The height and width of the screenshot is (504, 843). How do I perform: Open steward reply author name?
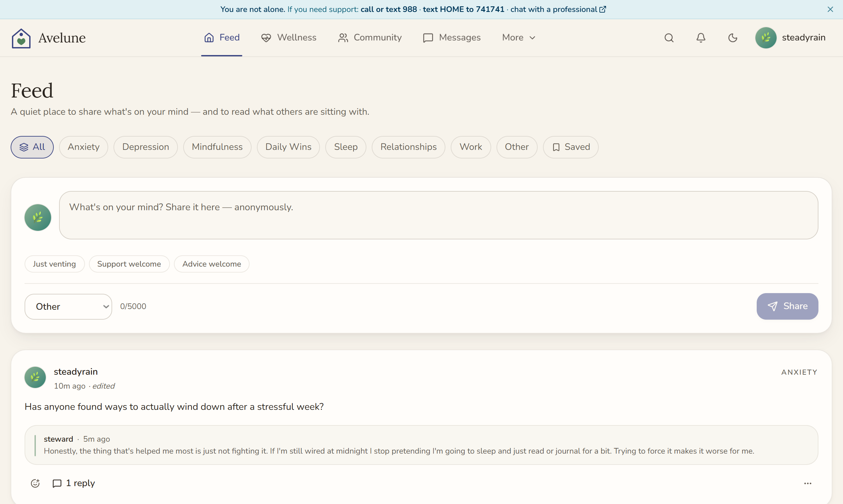58,439
